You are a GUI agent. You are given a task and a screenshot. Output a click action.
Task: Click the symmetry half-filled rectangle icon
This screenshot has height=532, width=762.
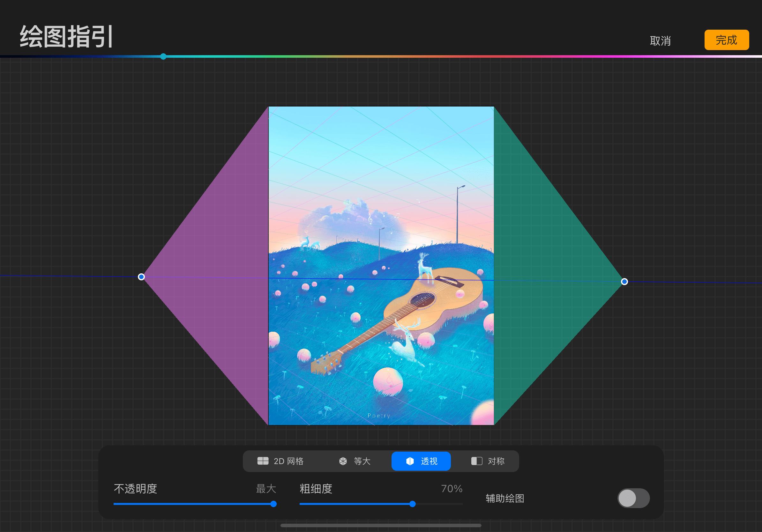[477, 461]
